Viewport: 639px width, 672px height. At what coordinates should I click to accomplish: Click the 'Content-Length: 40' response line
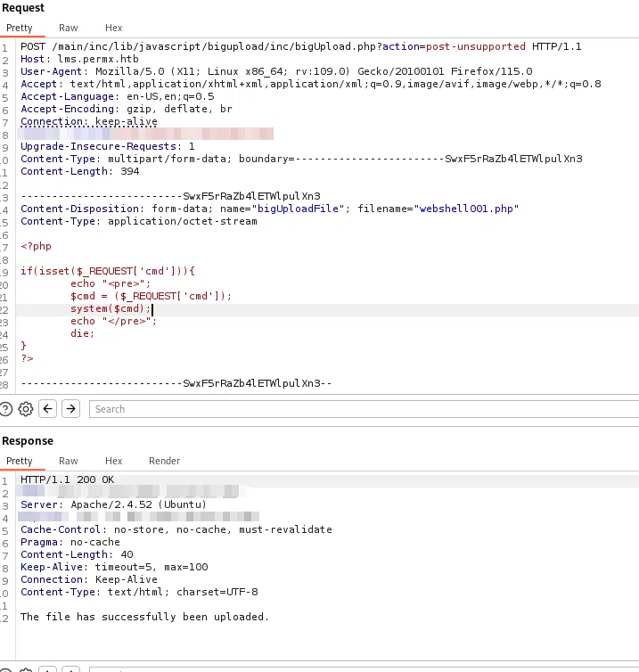coord(77,554)
